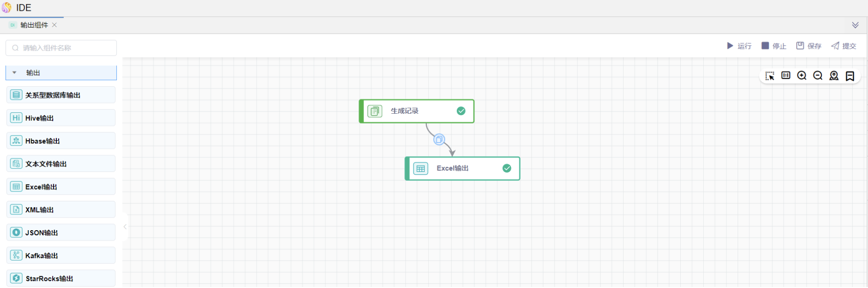The height and width of the screenshot is (288, 868).
Task: Click green checkmark on Excel输出 node
Action: click(x=507, y=168)
